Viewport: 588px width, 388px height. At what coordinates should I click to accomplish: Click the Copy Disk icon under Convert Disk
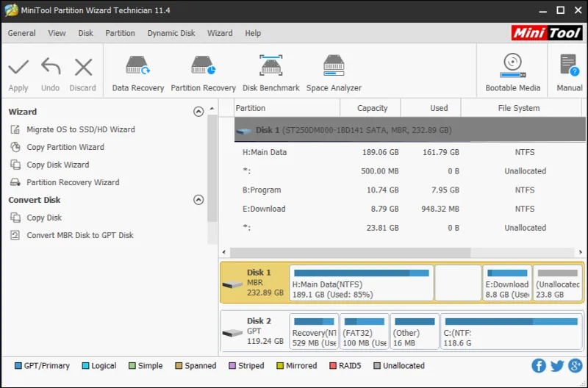15,218
